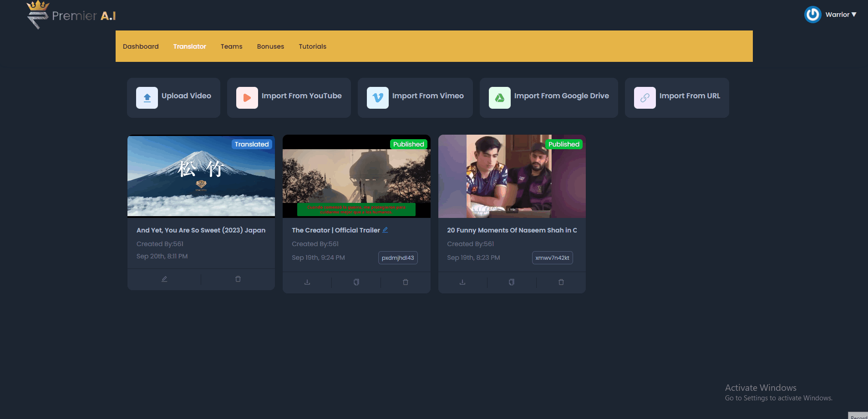Click the Upload Video arrow icon
This screenshot has width=868, height=419.
[x=147, y=98]
